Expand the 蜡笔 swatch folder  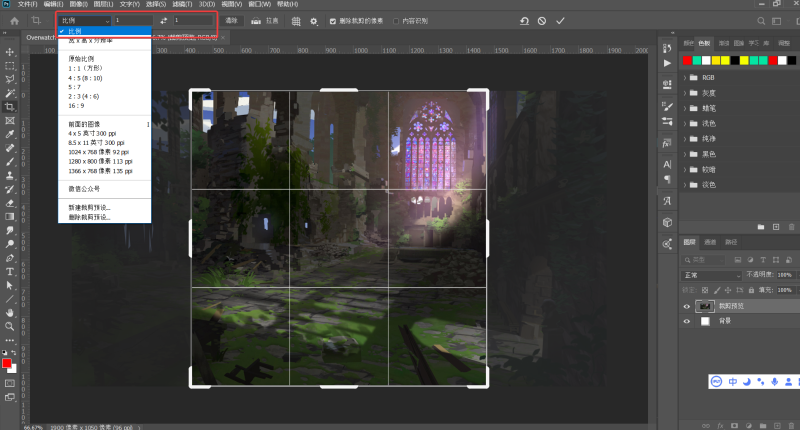tap(685, 108)
